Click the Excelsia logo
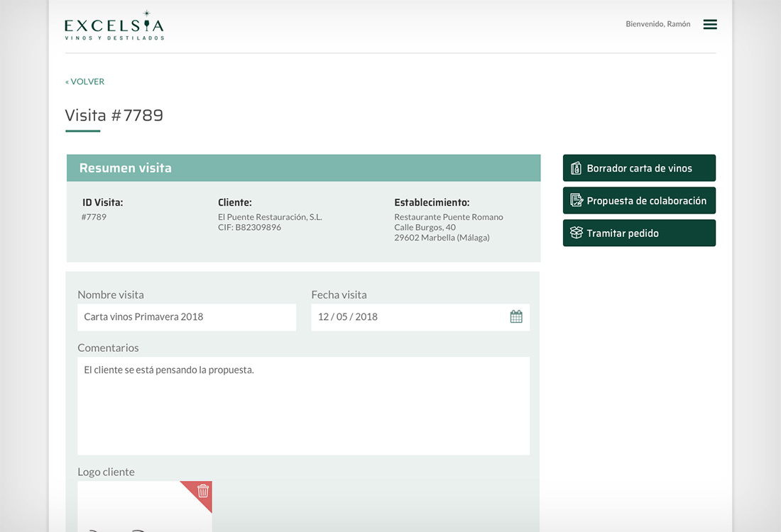The width and height of the screenshot is (781, 532). pyautogui.click(x=114, y=26)
